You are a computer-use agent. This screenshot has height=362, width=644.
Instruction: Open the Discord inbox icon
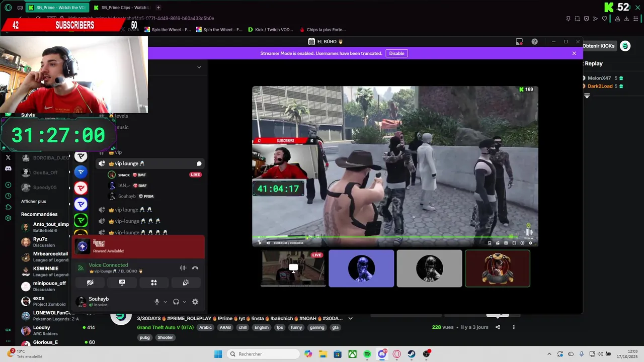(519, 42)
